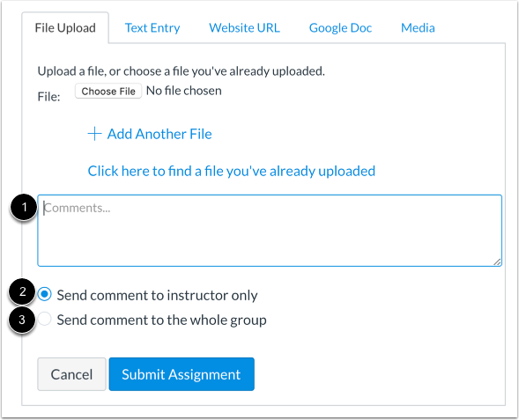Focus the Comments text area

[x=270, y=231]
